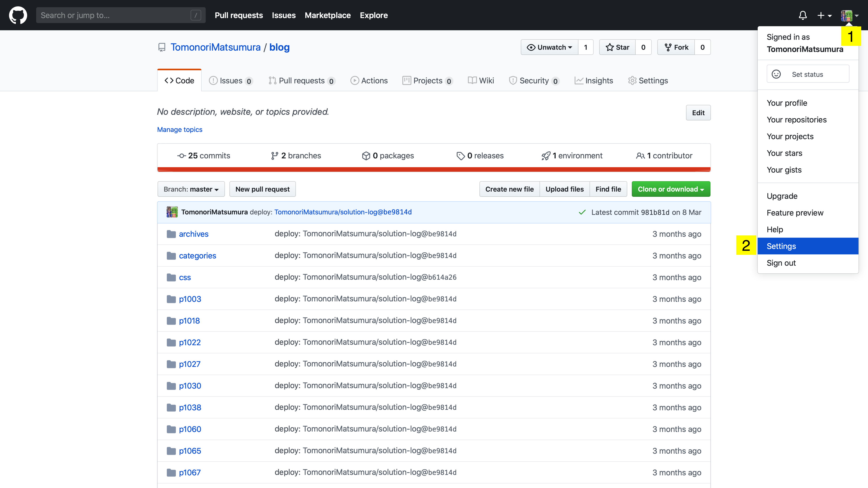The image size is (868, 488).
Task: Click Upload files button
Action: pyautogui.click(x=564, y=189)
